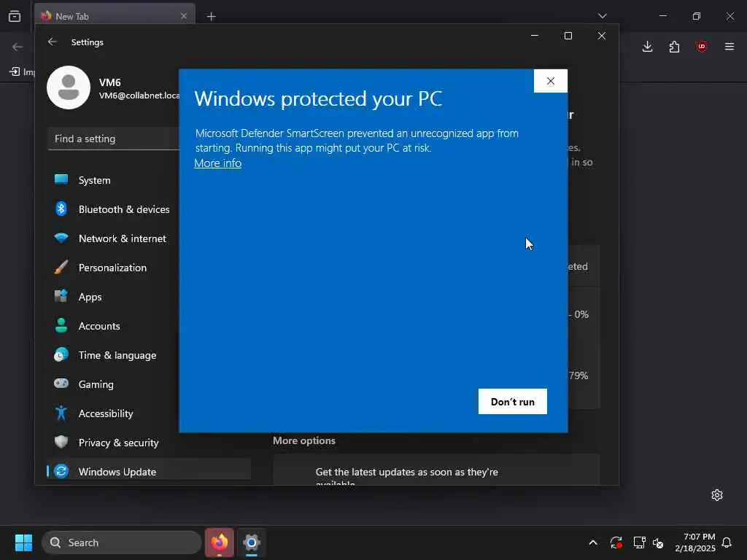Open Firefox application hamburger menu
The height and width of the screenshot is (560, 747).
(729, 47)
